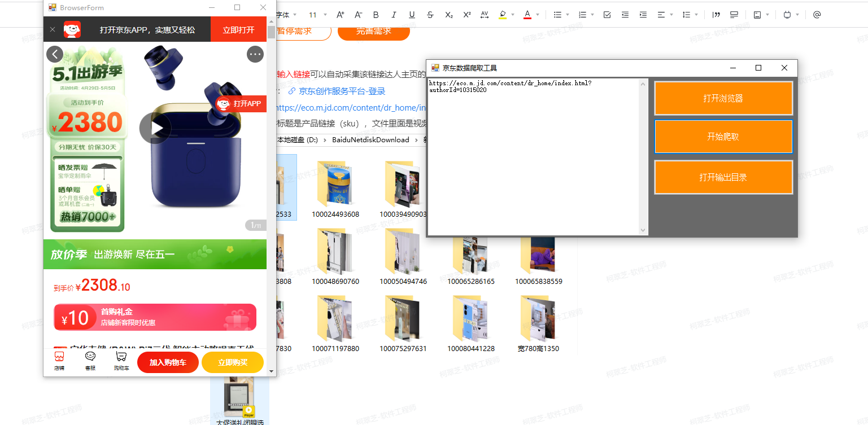Viewport: 868px width, 425px height.
Task: Click 立即购买 button
Action: point(233,362)
